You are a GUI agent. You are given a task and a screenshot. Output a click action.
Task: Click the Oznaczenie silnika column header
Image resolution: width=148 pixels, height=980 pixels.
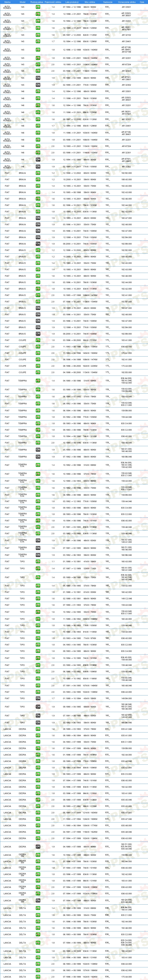tap(127, 2)
